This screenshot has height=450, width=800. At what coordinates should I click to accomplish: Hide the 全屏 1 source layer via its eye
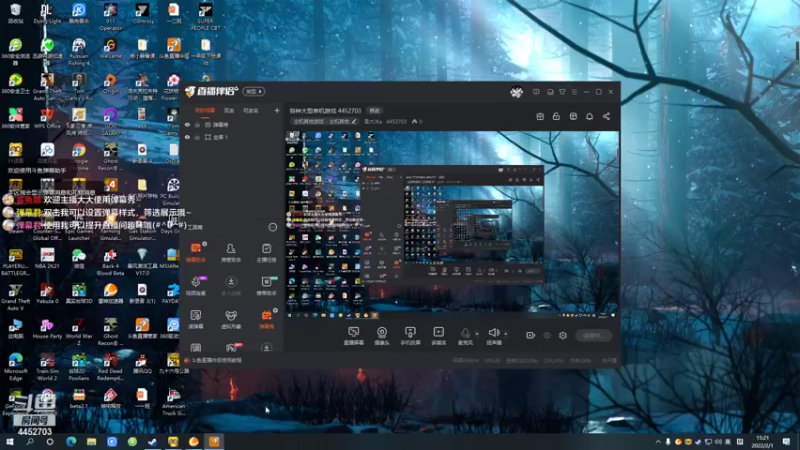pos(187,137)
